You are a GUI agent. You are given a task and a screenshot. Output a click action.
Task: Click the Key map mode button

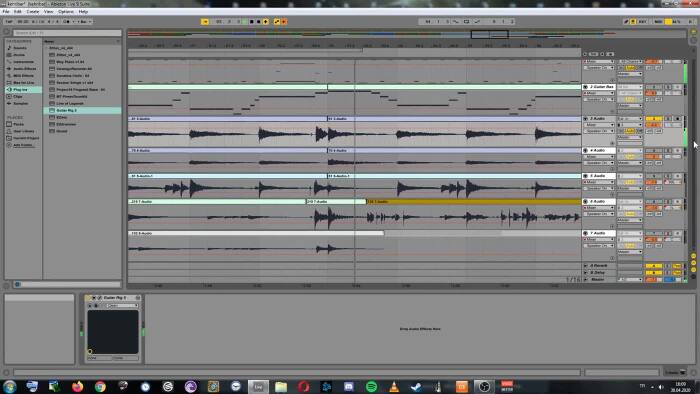tap(643, 21)
